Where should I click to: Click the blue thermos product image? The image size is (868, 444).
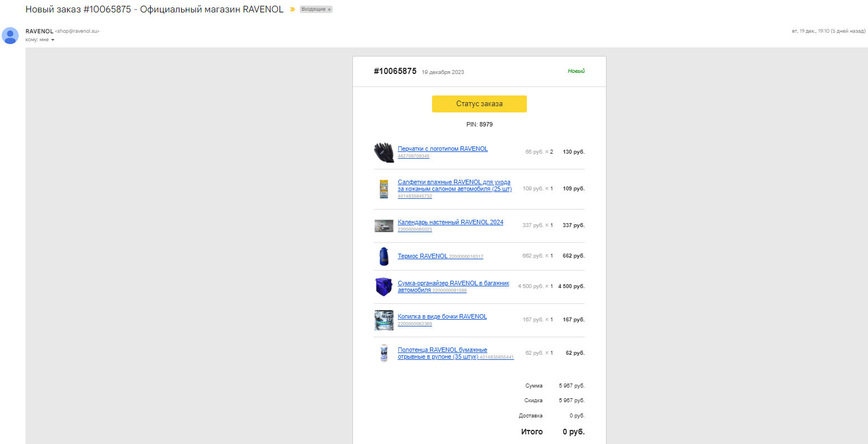(x=384, y=256)
